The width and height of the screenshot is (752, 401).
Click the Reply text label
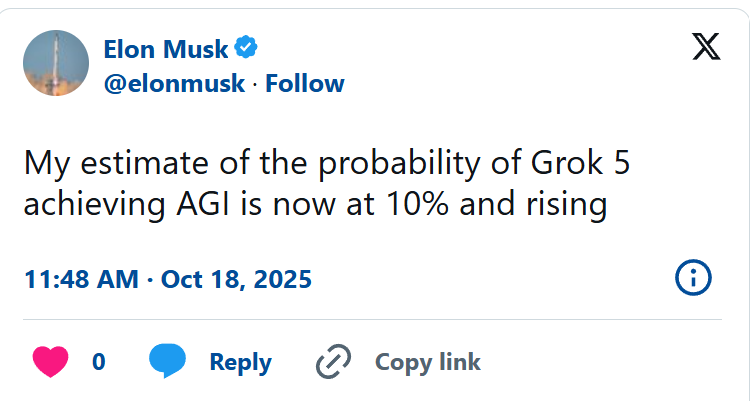click(240, 361)
